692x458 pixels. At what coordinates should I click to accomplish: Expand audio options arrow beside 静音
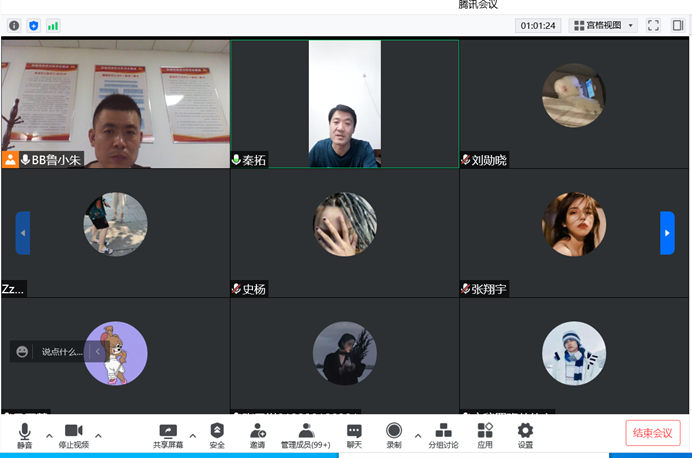click(49, 435)
